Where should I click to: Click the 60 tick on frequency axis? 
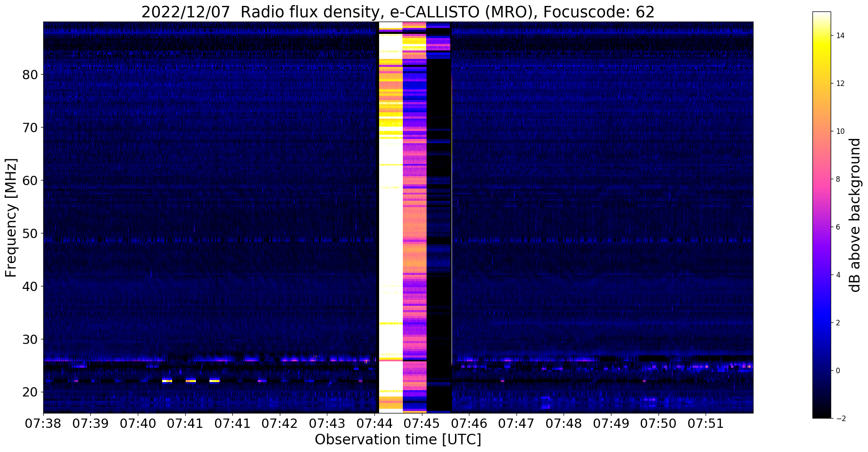(30, 180)
